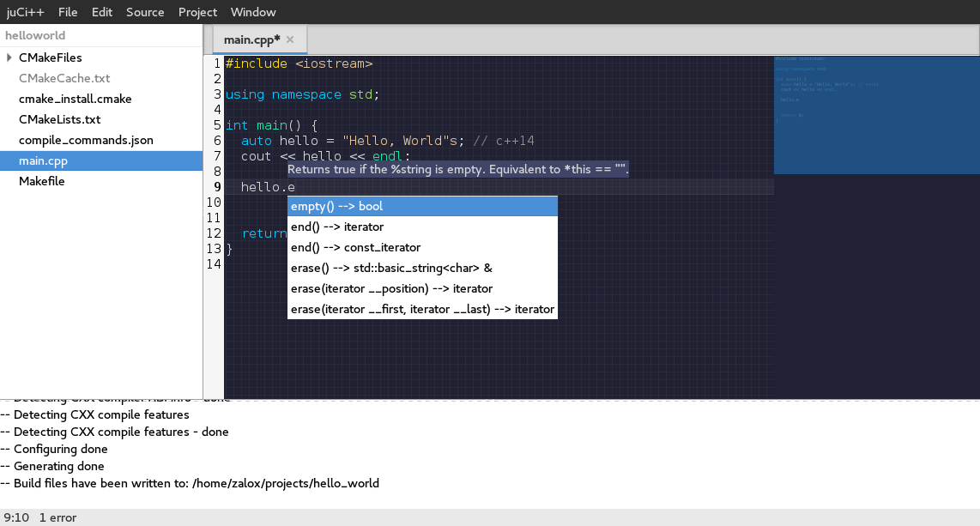Open the Source menu
This screenshot has height=526, width=980.
(145, 12)
